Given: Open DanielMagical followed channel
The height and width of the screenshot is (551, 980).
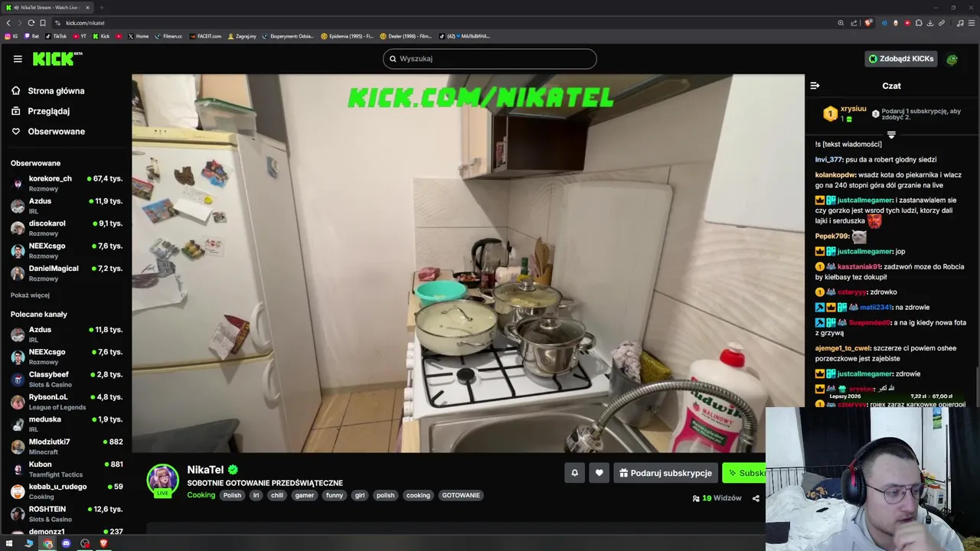Looking at the screenshot, I should point(67,273).
